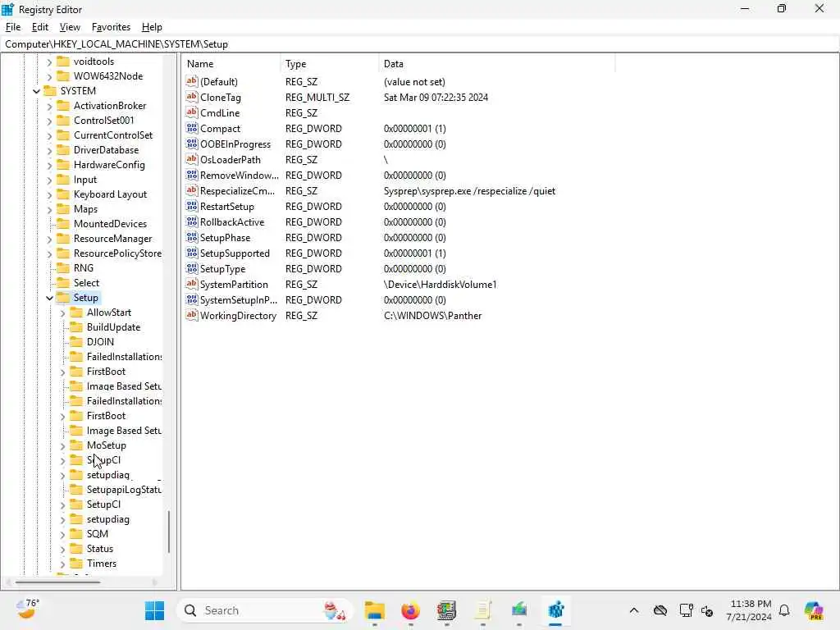Select the RespecializeCm... value name
The height and width of the screenshot is (630, 840).
click(237, 191)
